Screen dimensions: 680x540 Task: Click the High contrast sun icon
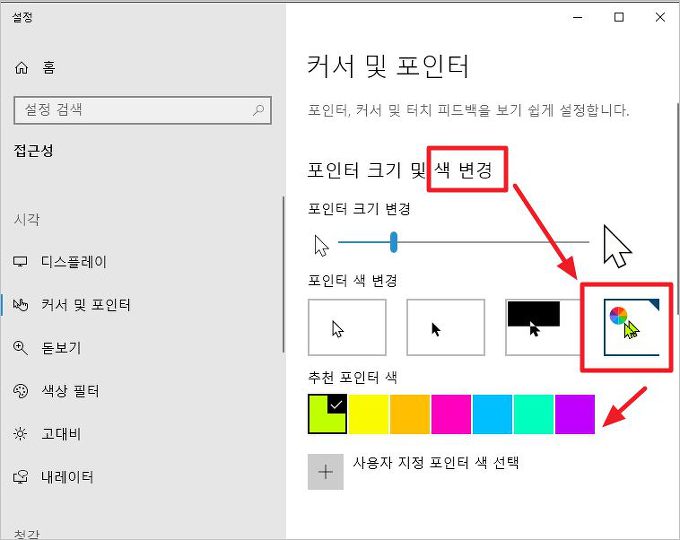(x=21, y=434)
